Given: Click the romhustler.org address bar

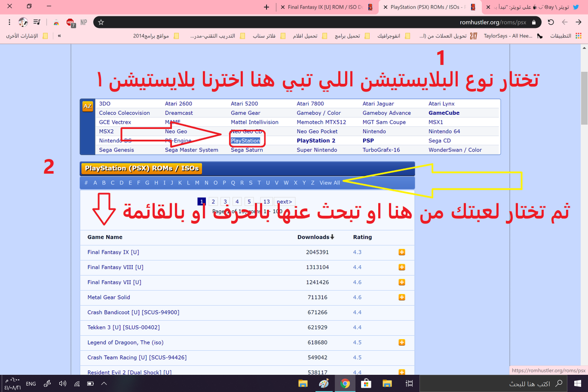Looking at the screenshot, I should pos(318,23).
